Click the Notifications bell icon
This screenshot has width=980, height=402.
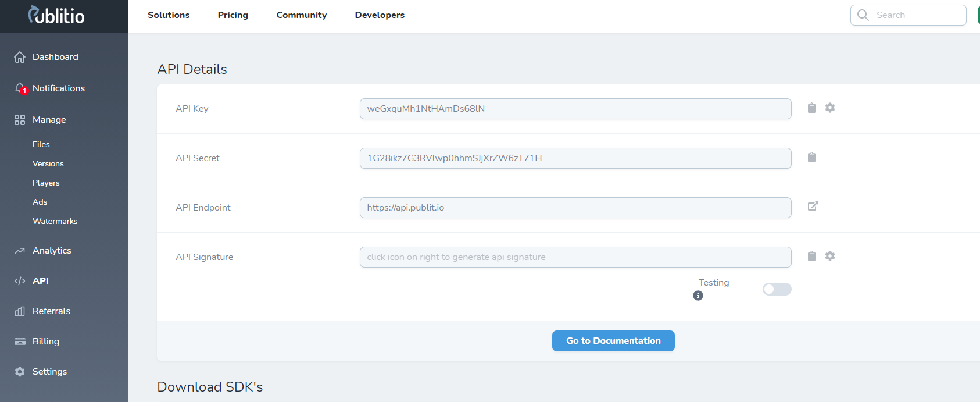coord(20,88)
